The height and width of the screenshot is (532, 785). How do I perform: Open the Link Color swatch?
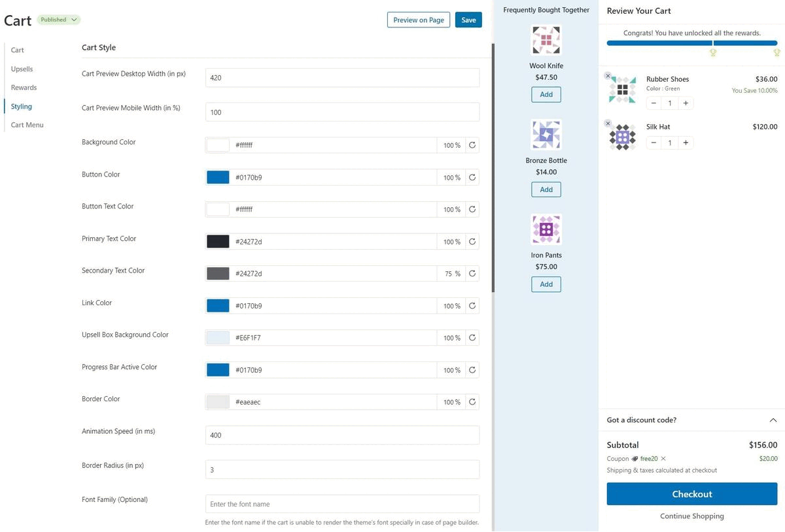pos(218,305)
